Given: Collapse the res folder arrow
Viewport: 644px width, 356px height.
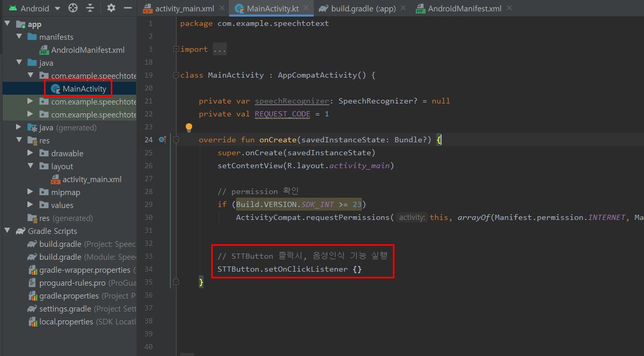Looking at the screenshot, I should (x=19, y=141).
